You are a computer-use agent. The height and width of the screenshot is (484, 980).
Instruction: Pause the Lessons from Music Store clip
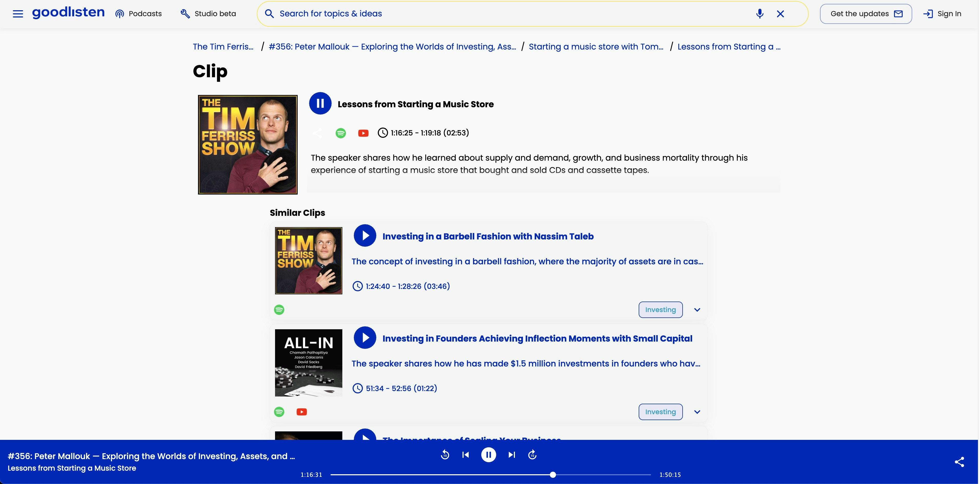[x=320, y=103]
